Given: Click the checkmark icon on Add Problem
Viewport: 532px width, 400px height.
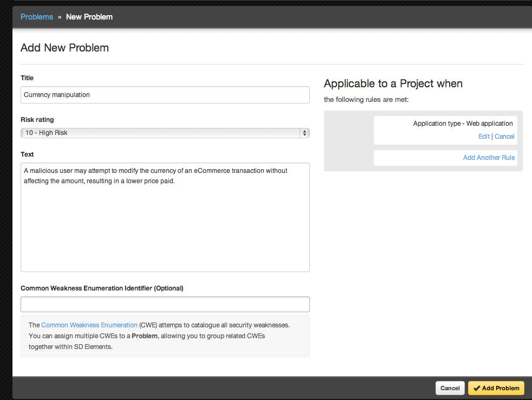Looking at the screenshot, I should pyautogui.click(x=477, y=388).
